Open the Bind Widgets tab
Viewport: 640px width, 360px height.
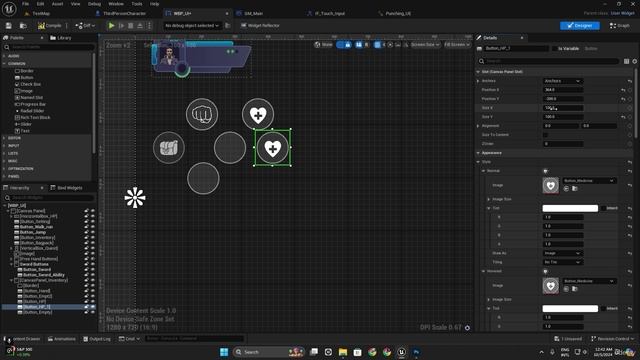(x=67, y=188)
